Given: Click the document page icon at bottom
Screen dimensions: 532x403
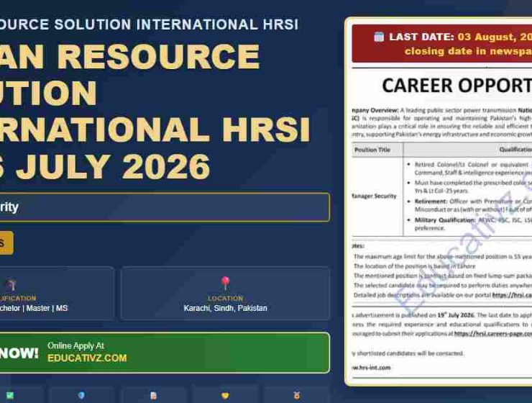Looking at the screenshot, I should click(153, 396).
